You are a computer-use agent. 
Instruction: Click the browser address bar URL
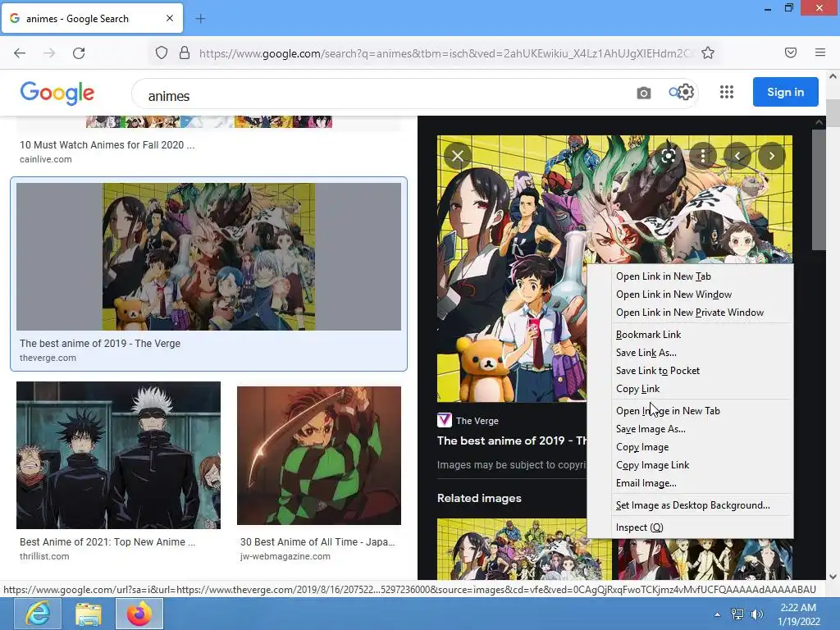445,53
